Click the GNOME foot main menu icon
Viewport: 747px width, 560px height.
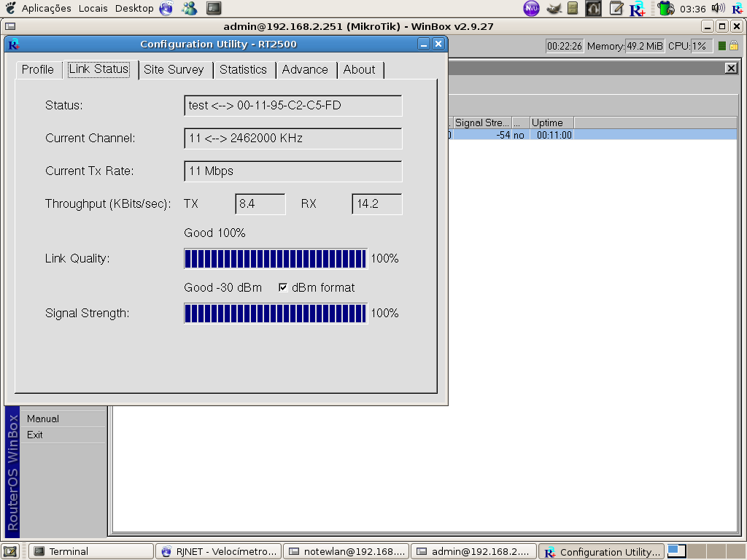[x=10, y=8]
